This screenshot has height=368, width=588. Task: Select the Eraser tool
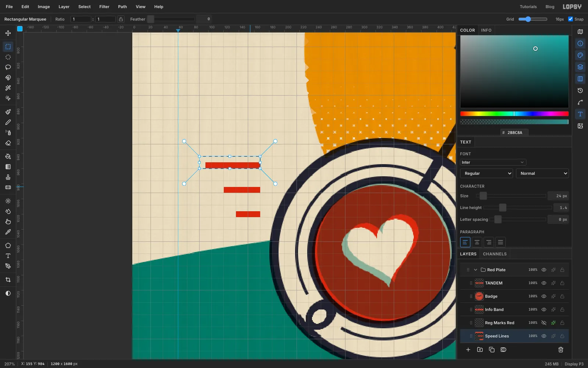(8, 143)
